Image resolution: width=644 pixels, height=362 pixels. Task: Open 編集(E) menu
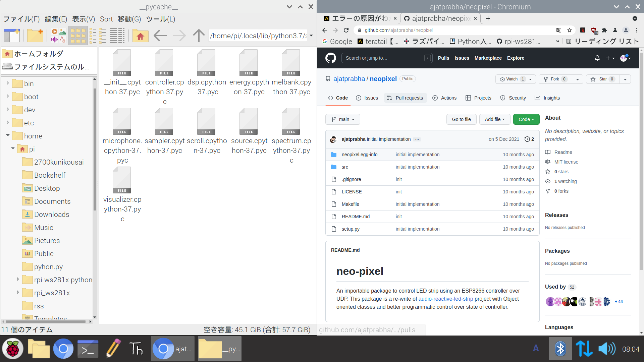pyautogui.click(x=56, y=19)
